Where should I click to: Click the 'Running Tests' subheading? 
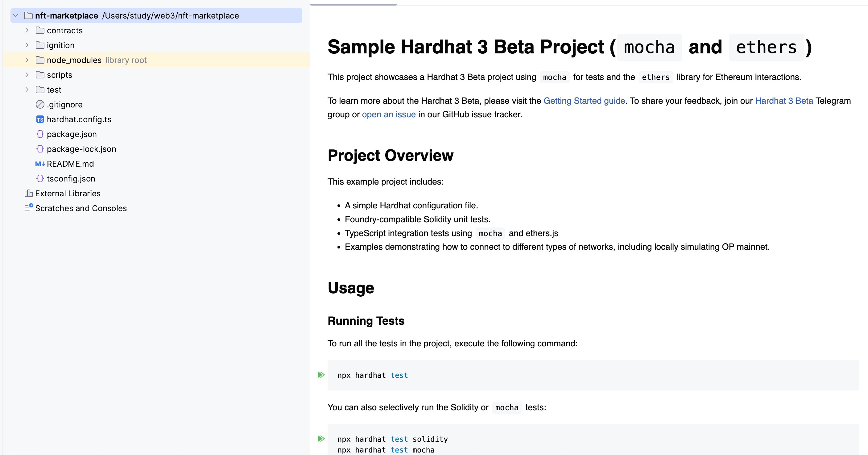tap(366, 321)
